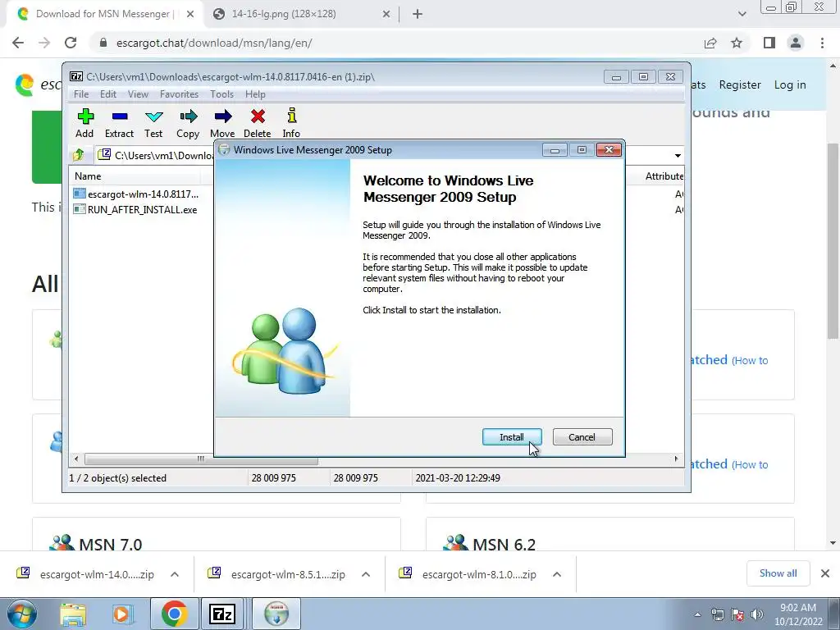840x630 pixels.
Task: Show hidden system tray icons
Action: pos(697,614)
